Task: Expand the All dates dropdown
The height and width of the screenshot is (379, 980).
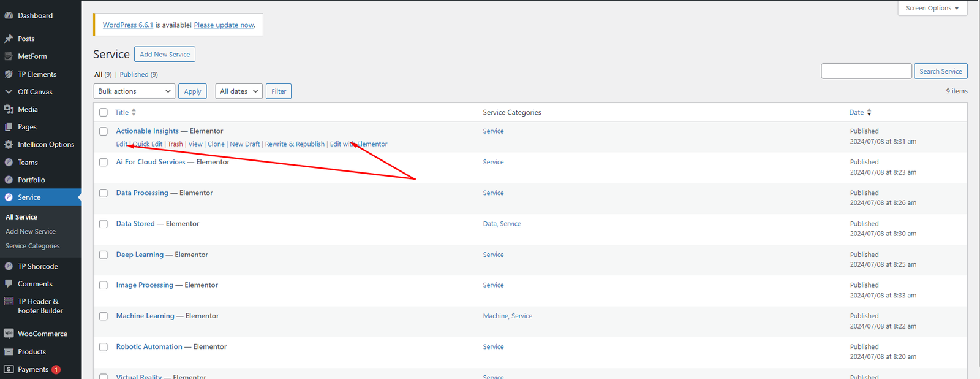Action: [239, 91]
